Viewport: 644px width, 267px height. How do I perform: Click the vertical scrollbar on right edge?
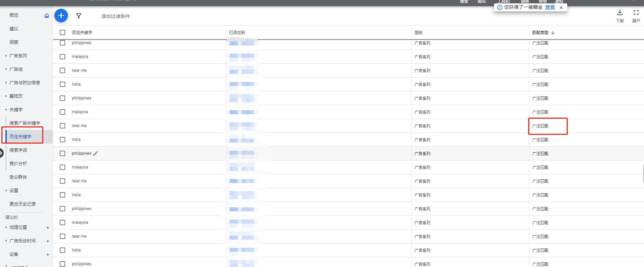pyautogui.click(x=643, y=173)
